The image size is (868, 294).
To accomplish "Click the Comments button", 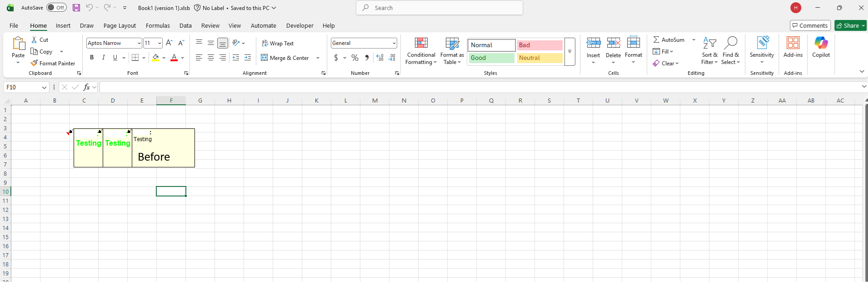I will tap(810, 25).
